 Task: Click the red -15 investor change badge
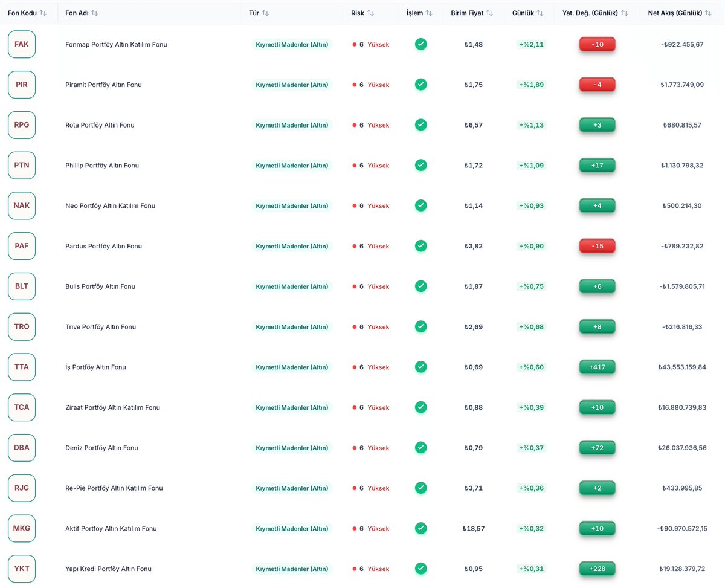click(597, 246)
